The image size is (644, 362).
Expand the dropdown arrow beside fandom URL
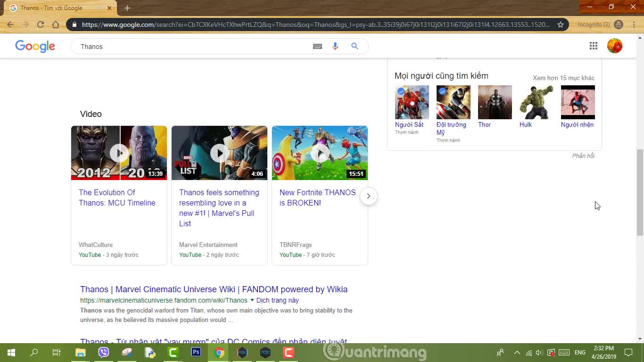click(252, 300)
